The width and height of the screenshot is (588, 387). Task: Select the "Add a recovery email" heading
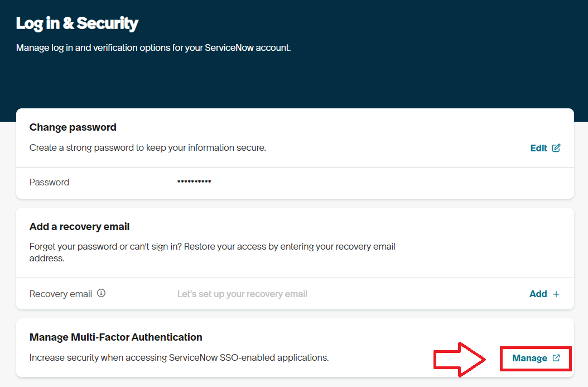click(x=79, y=227)
